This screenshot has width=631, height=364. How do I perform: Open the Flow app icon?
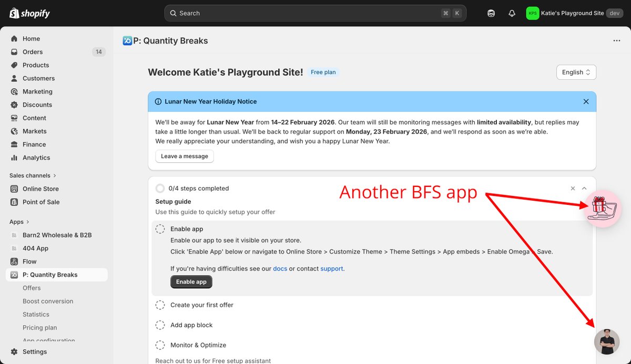point(14,262)
